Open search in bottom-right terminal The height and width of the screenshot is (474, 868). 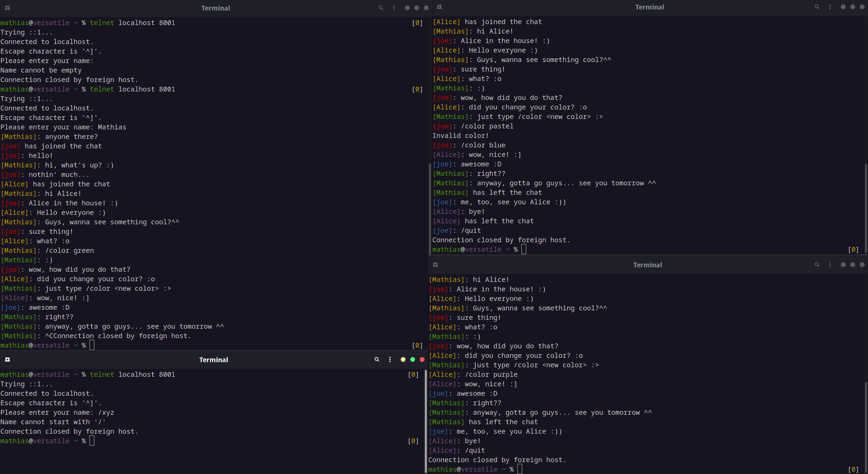point(817,265)
